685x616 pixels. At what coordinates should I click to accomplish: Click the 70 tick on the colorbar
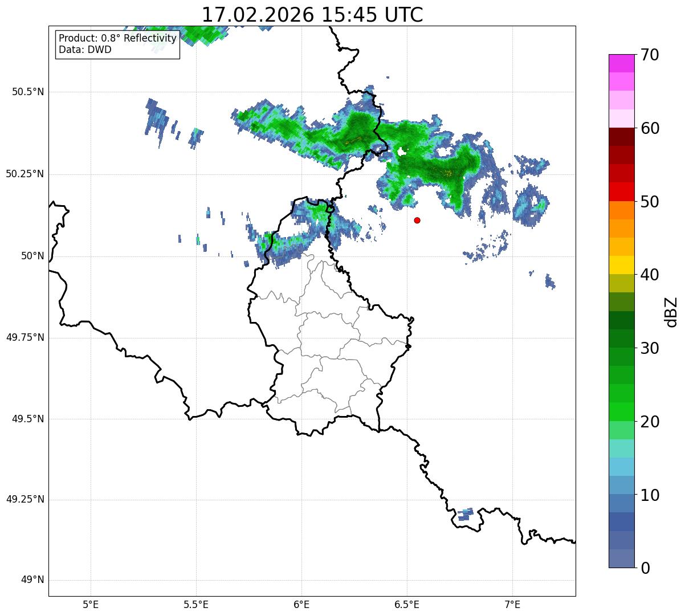(650, 55)
